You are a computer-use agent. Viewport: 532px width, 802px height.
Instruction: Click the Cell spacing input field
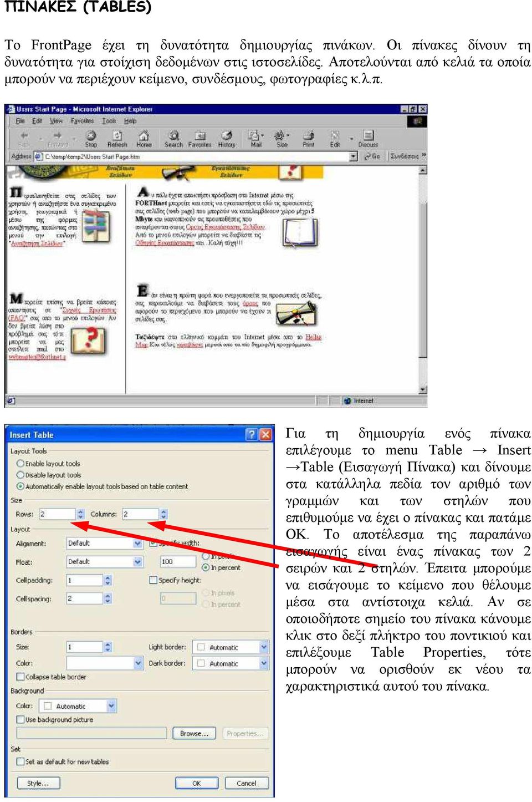84,598
